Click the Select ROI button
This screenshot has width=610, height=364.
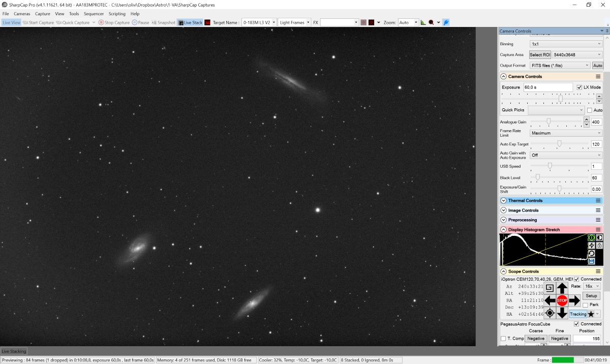[x=540, y=55]
